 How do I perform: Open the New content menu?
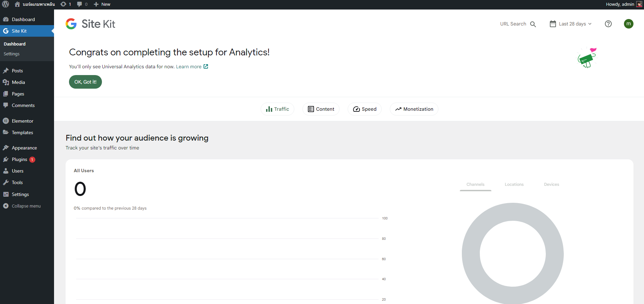[x=102, y=4]
